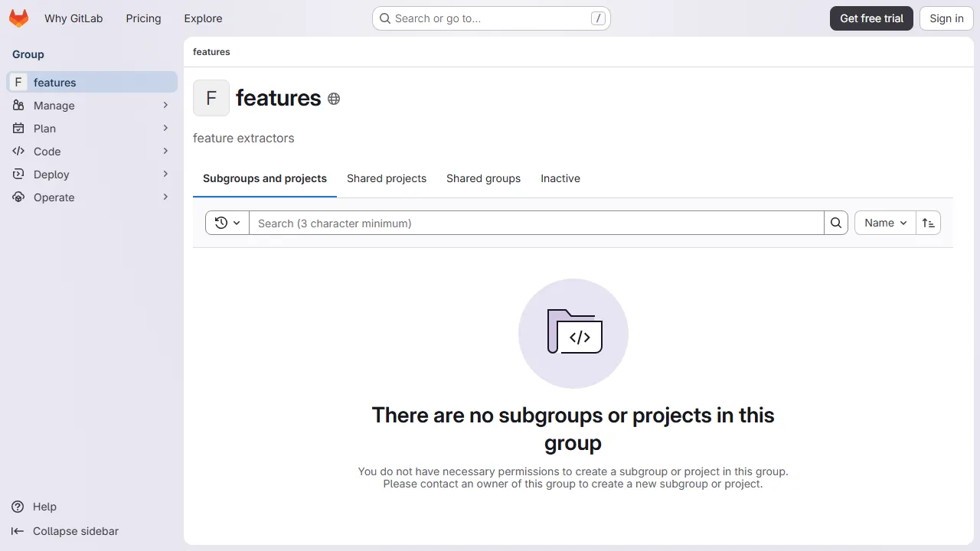Click the Get free trial button
The height and width of the screenshot is (551, 980).
(871, 18)
